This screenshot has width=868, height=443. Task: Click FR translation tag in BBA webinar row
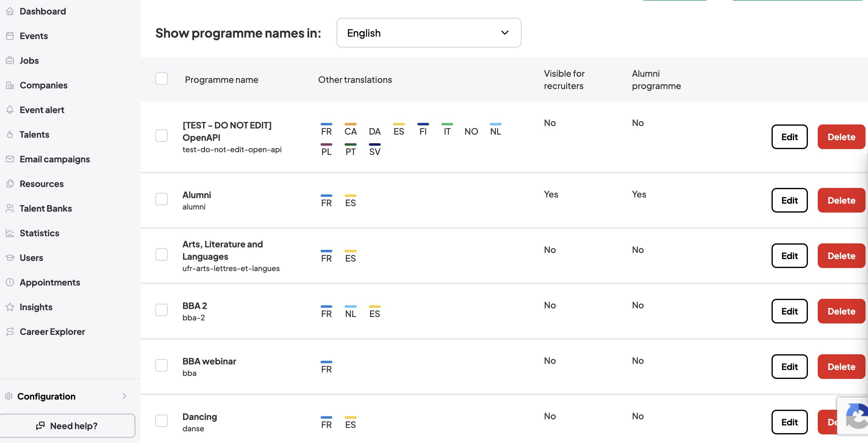tap(326, 368)
